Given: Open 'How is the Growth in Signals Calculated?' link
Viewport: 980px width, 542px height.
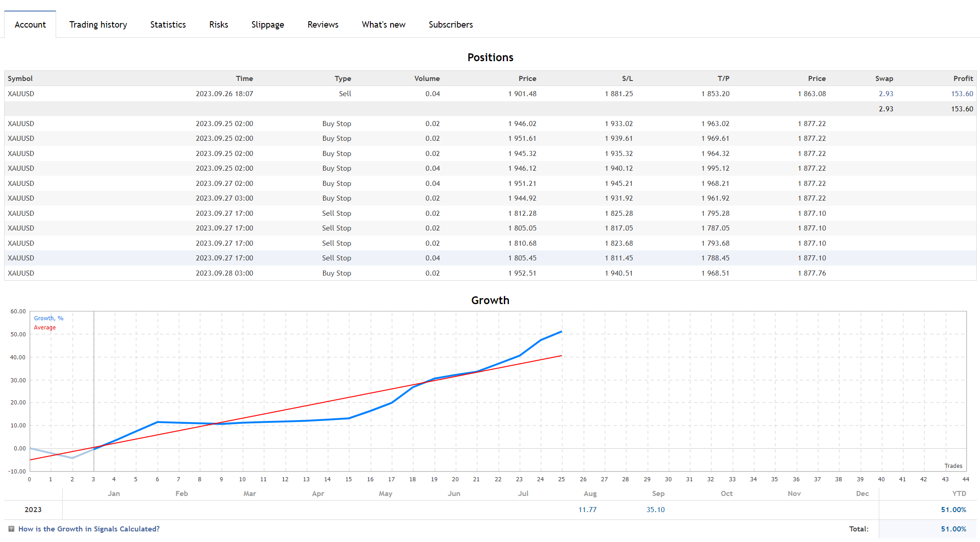Looking at the screenshot, I should click(89, 529).
